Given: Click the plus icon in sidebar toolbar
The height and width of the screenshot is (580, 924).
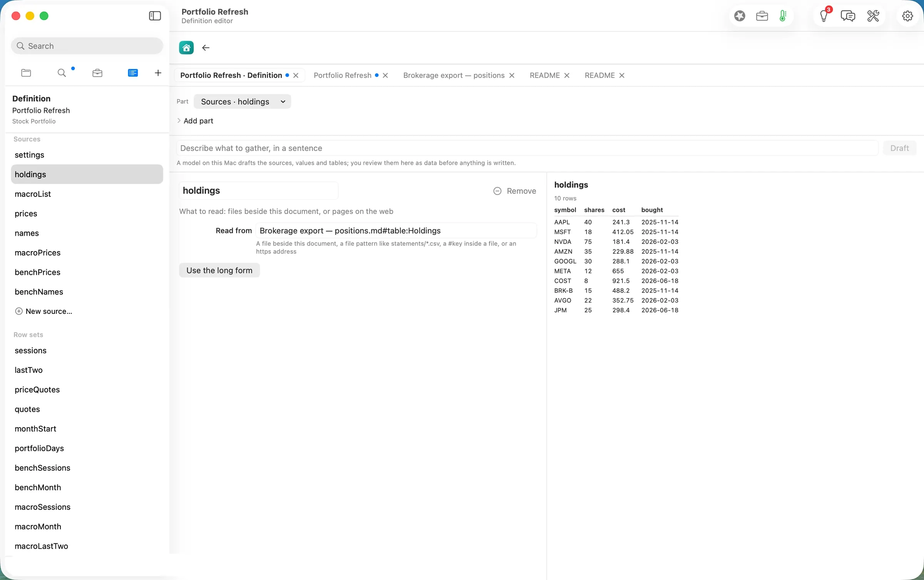Looking at the screenshot, I should coord(158,73).
